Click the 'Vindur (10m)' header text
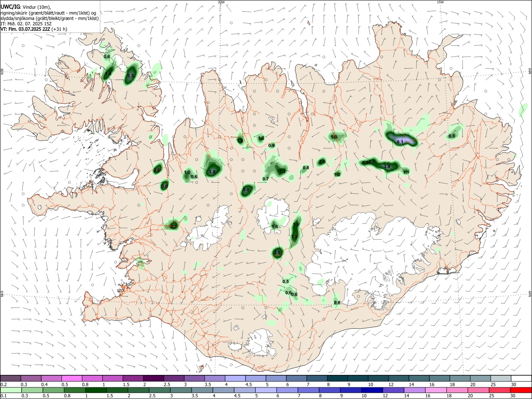Image resolution: width=532 pixels, height=399 pixels. coord(37,7)
